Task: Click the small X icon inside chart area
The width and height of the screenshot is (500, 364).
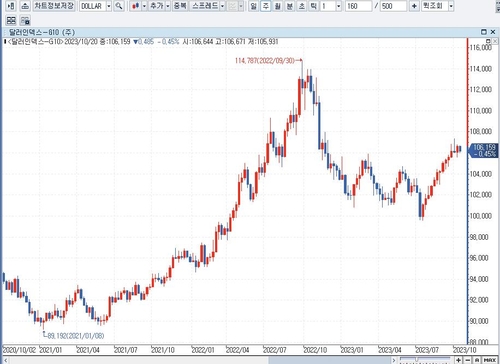Action: [495, 41]
